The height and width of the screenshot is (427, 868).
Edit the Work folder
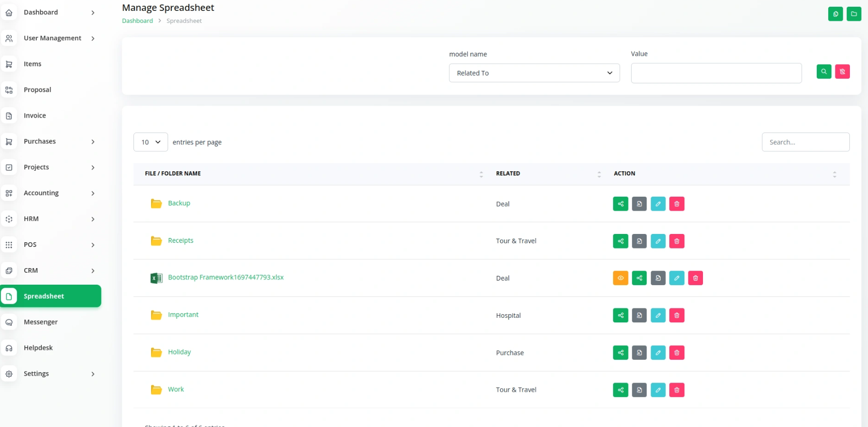coord(658,390)
